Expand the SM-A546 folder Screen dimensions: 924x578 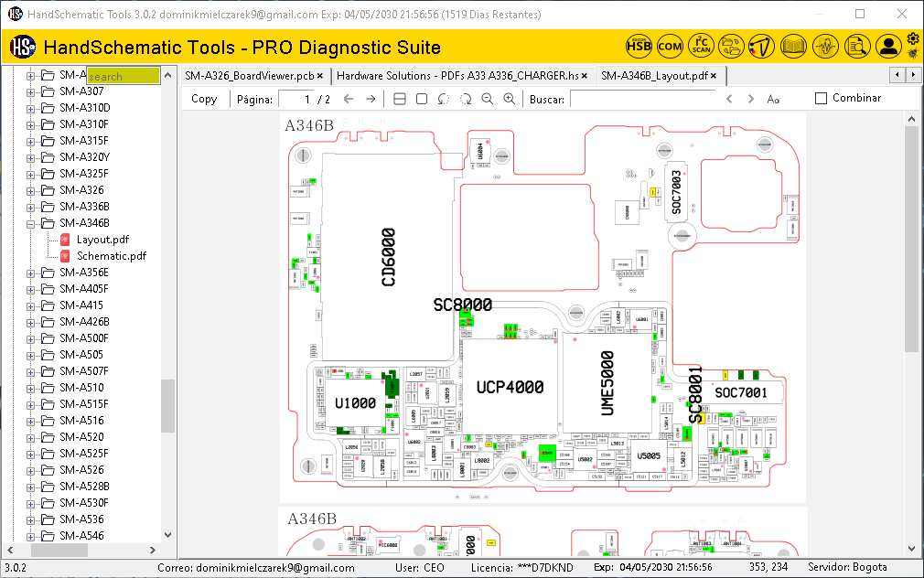30,537
